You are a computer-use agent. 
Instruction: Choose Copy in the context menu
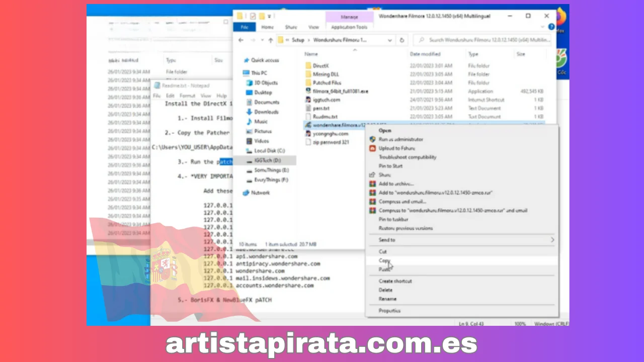coord(384,260)
